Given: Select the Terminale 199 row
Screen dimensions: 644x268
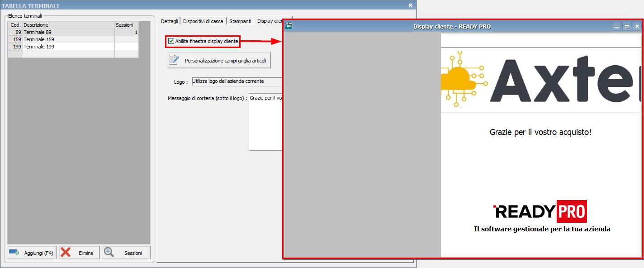Looking at the screenshot, I should coord(73,47).
